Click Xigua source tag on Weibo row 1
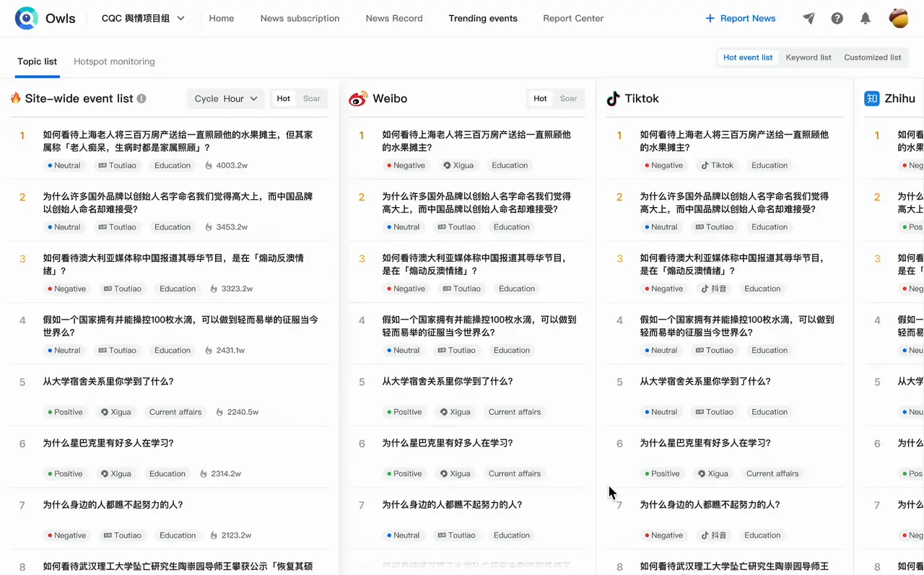Screen dimensions: 924x575 point(458,165)
